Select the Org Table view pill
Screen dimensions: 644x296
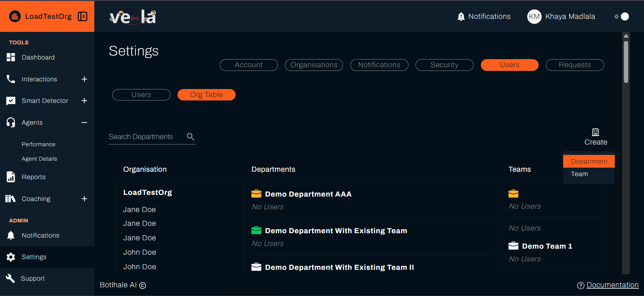[206, 95]
